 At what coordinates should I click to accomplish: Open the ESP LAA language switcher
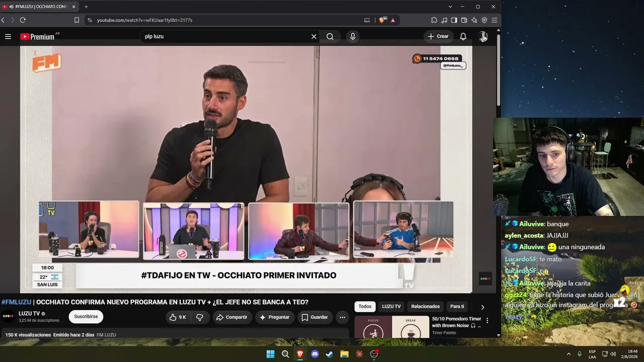(x=592, y=354)
